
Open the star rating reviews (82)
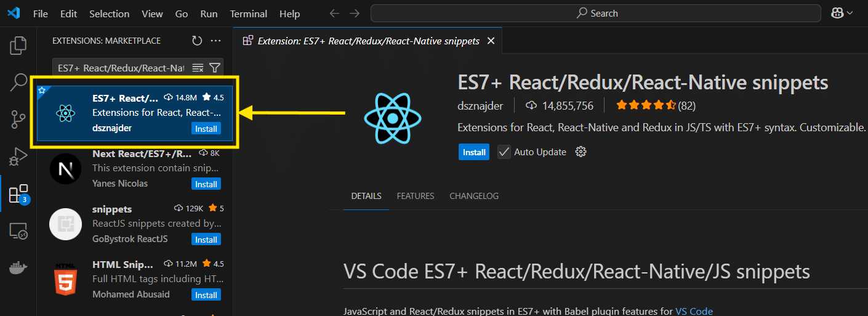[x=656, y=106]
